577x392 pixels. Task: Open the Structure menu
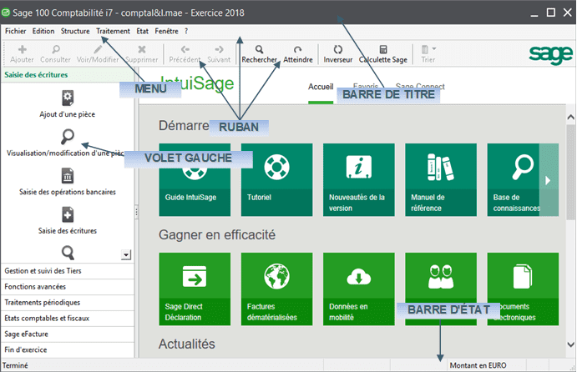75,31
